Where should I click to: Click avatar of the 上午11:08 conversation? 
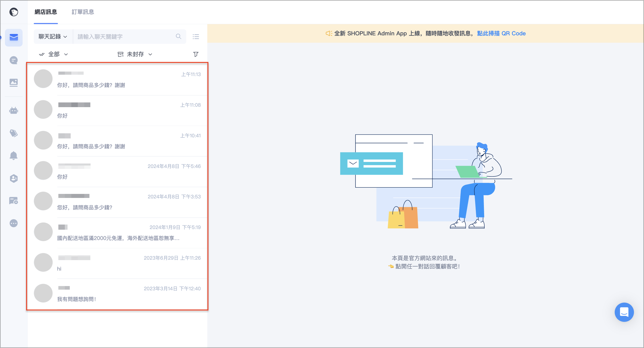[x=43, y=110]
